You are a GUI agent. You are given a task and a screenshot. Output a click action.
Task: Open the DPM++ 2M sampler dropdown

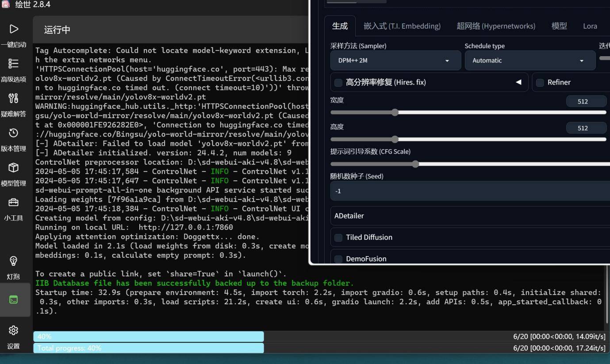(x=395, y=61)
